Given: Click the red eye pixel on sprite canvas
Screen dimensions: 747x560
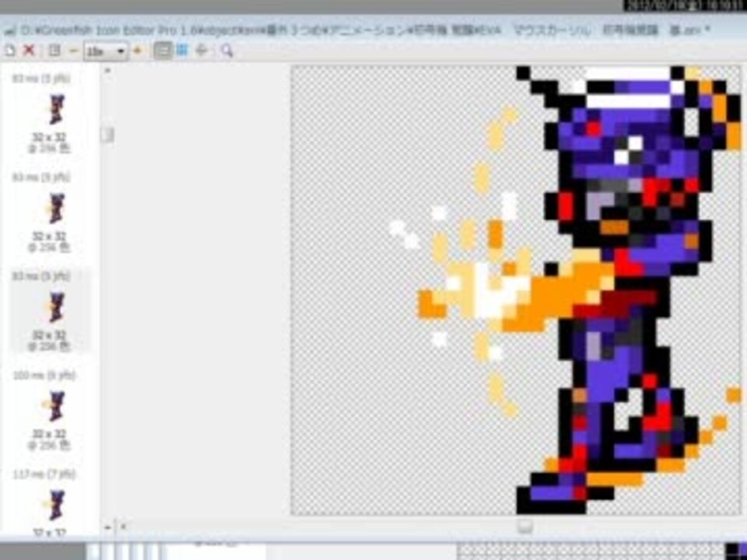Looking at the screenshot, I should 593,129.
